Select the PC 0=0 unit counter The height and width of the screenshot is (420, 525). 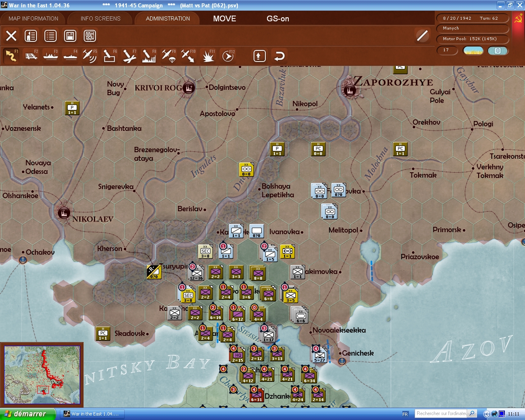318,149
